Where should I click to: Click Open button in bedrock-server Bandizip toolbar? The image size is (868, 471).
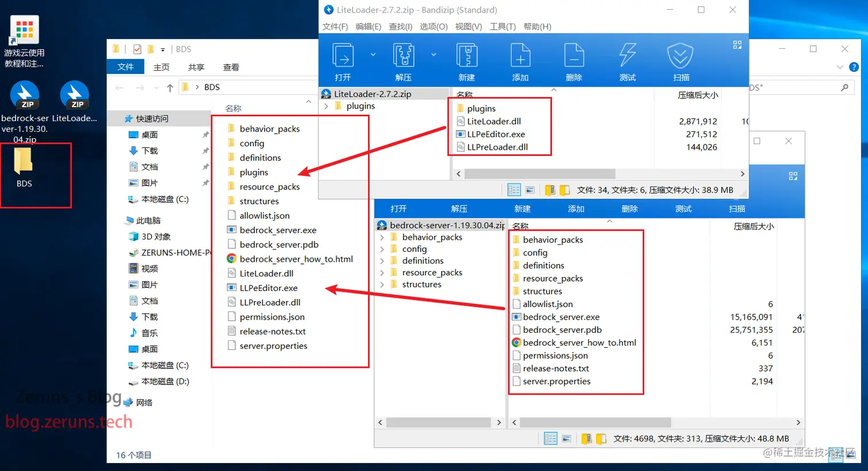(398, 209)
